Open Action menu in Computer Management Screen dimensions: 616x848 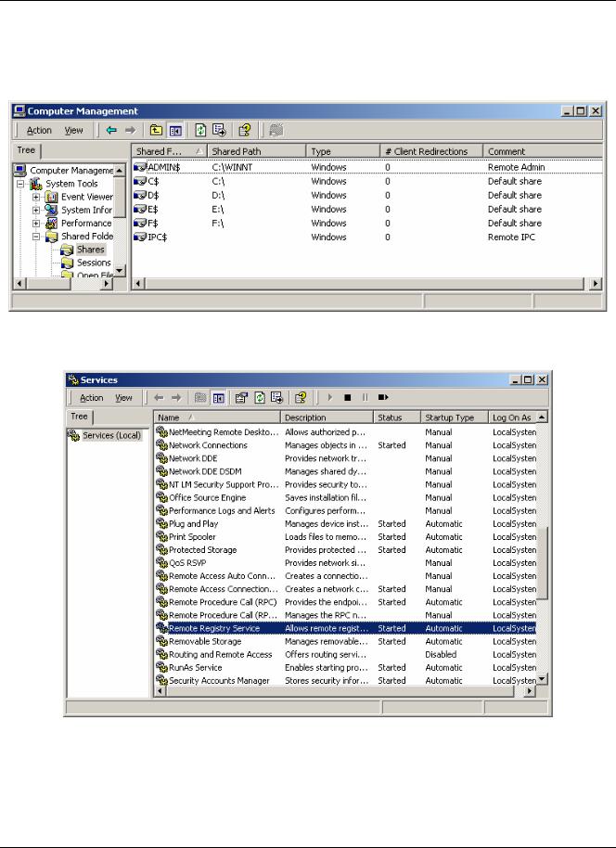pos(39,130)
